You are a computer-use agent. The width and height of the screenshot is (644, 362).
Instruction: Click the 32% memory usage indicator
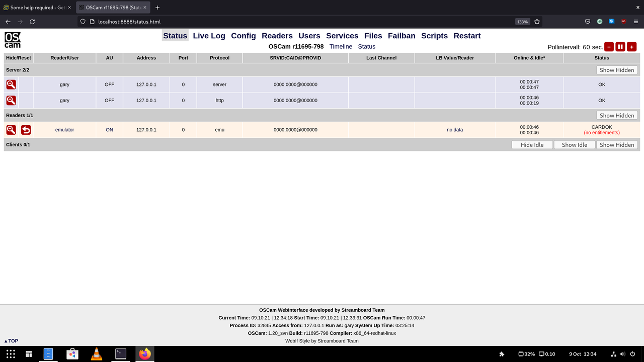526,354
